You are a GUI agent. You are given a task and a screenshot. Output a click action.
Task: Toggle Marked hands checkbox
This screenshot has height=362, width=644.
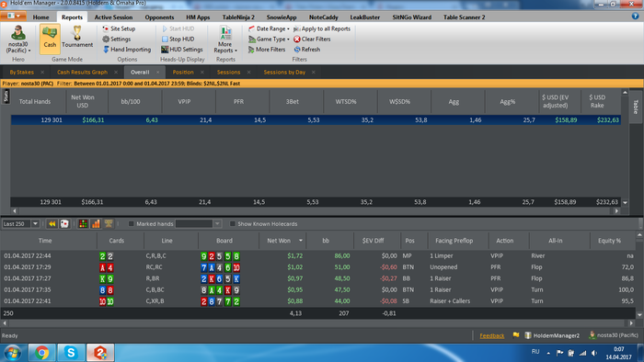pyautogui.click(x=131, y=224)
